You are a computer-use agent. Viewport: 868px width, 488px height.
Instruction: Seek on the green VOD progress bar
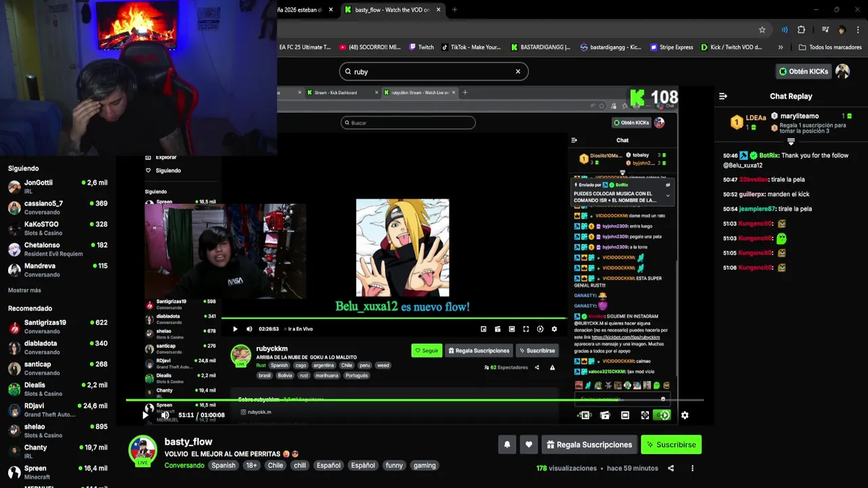point(415,400)
